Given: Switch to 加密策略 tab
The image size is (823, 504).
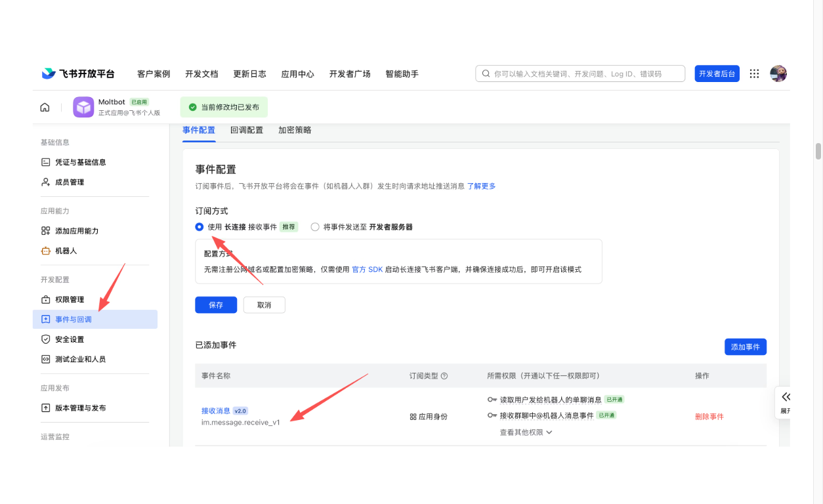Looking at the screenshot, I should [x=295, y=130].
